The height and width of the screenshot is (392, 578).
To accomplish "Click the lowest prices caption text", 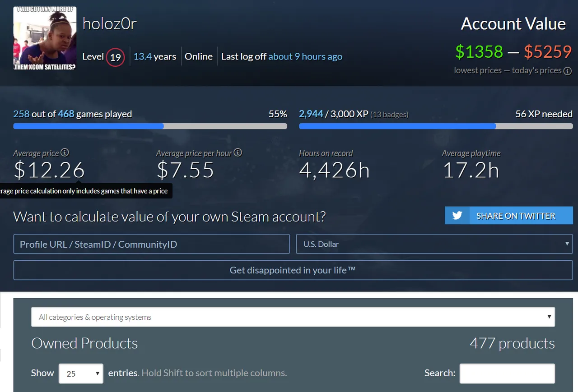I will [x=478, y=70].
